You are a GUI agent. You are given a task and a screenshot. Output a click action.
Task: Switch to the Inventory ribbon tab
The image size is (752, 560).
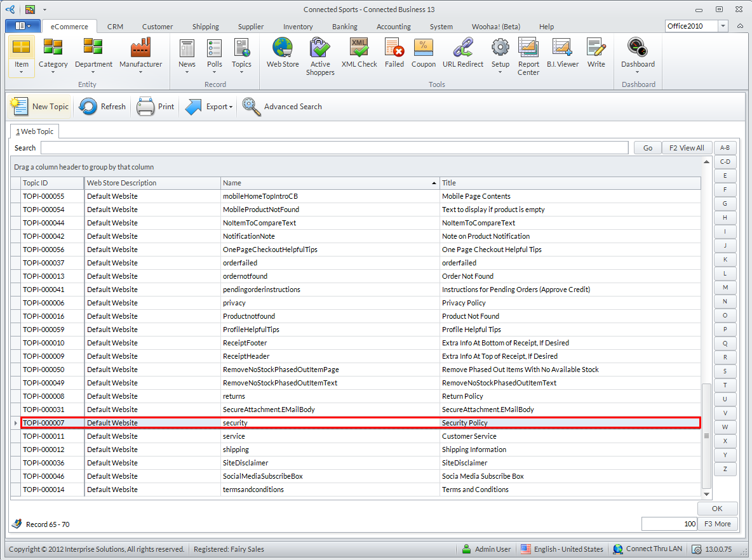coord(298,27)
